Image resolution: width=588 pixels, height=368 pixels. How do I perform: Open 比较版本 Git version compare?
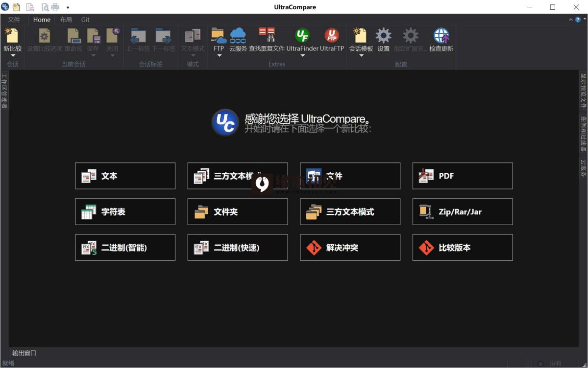pos(463,247)
